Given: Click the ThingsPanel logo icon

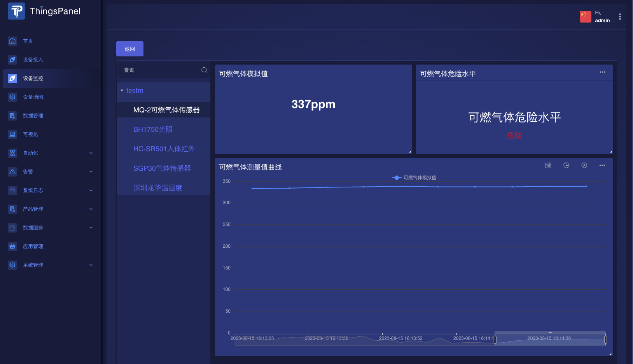Looking at the screenshot, I should (16, 11).
